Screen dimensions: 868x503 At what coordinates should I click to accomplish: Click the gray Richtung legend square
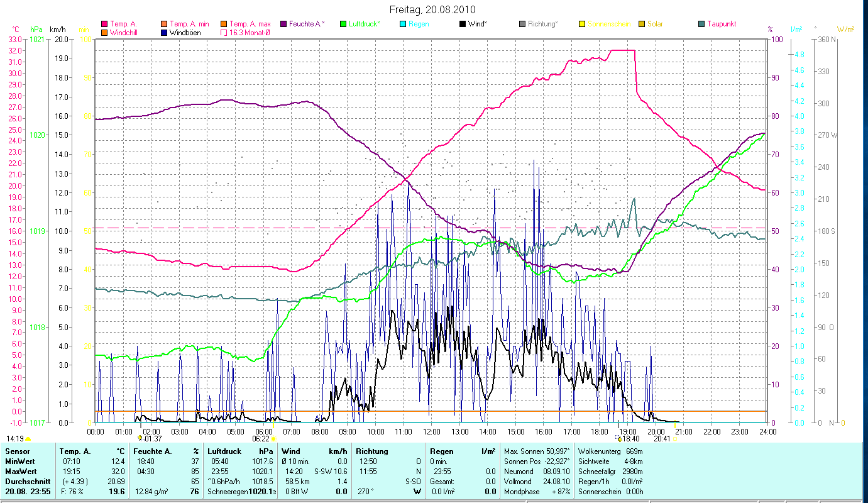pos(522,24)
